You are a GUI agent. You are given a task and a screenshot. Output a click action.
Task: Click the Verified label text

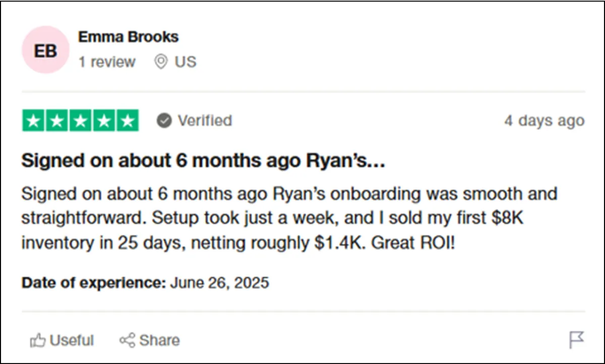tap(205, 121)
